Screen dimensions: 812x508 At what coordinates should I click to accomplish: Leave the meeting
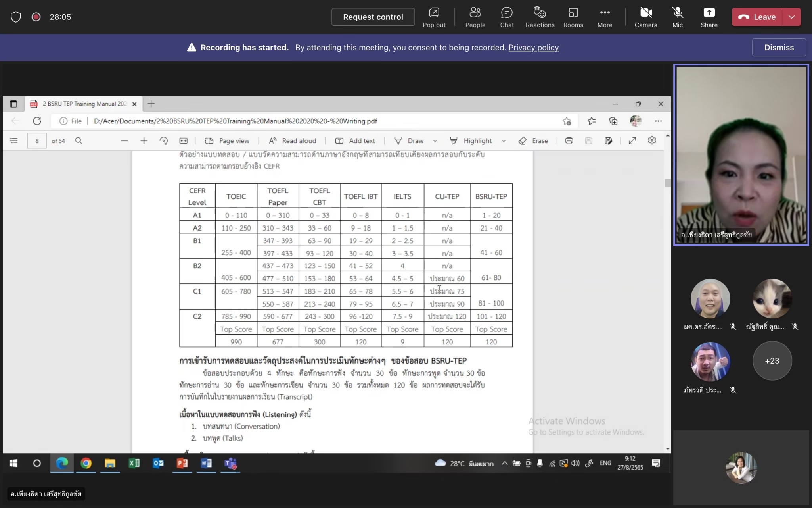click(757, 17)
